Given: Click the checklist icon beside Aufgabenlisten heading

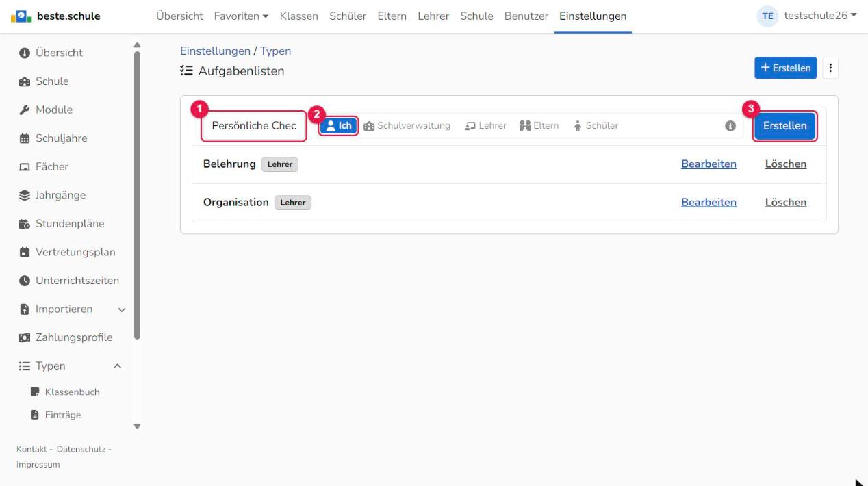Looking at the screenshot, I should point(186,71).
